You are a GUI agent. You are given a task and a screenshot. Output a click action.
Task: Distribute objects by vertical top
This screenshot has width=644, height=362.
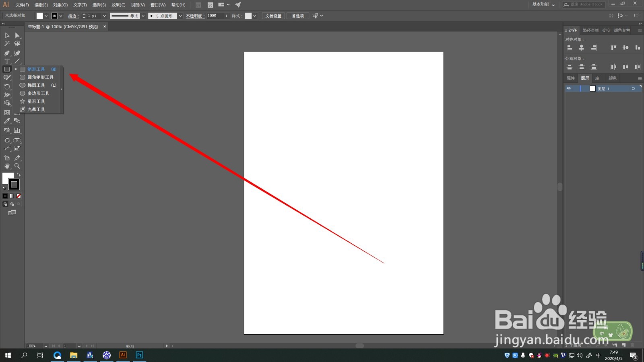pos(569,67)
